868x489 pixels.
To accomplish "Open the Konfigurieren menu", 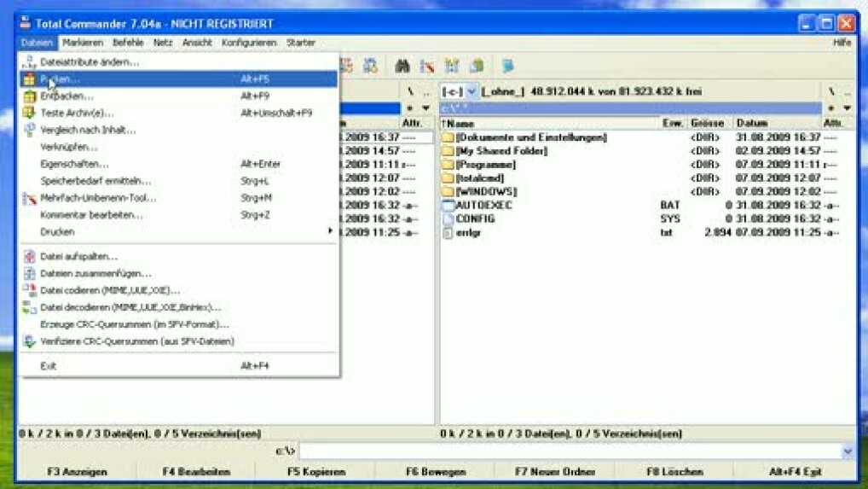I will 249,43.
